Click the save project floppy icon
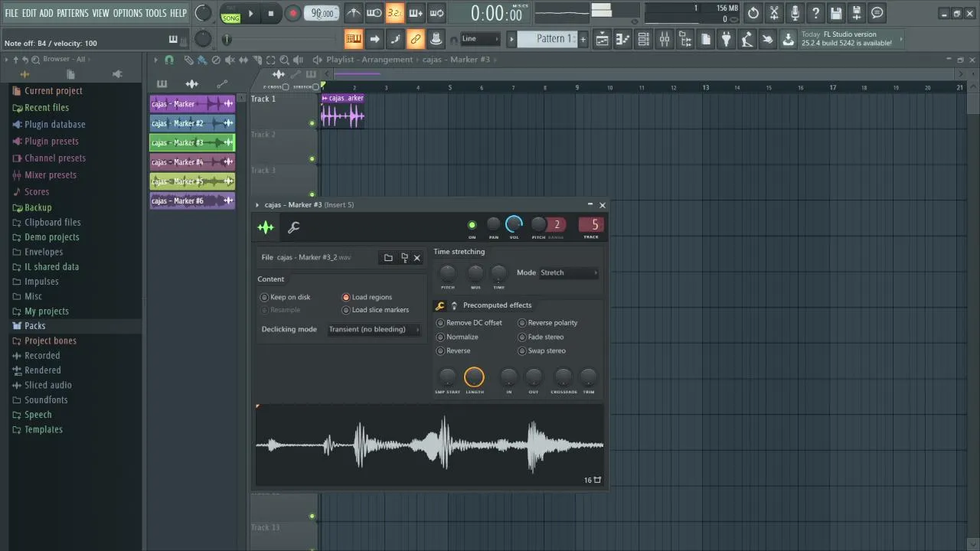980x551 pixels. tap(836, 13)
